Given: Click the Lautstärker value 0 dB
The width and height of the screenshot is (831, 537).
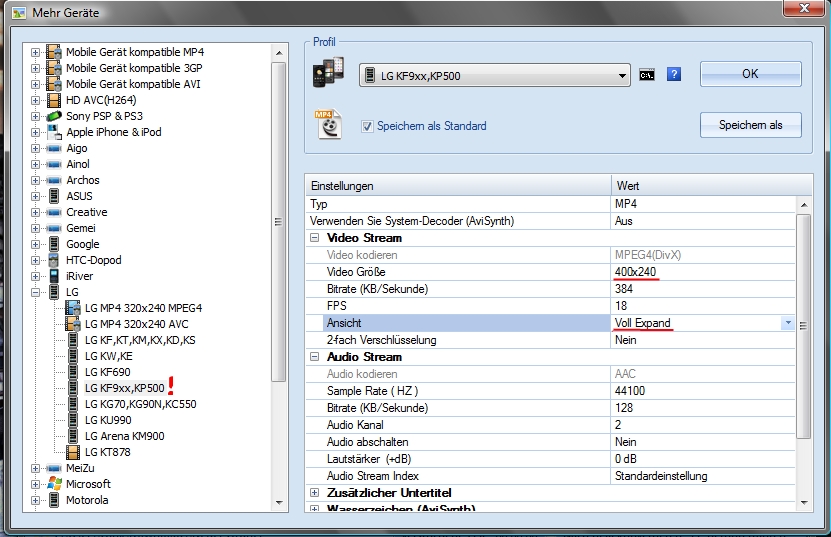Looking at the screenshot, I should (x=625, y=459).
